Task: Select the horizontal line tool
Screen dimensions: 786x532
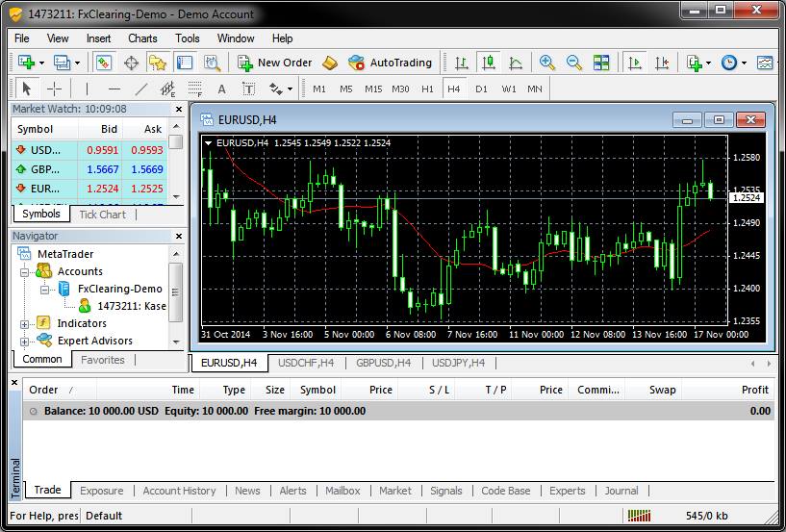Action: [x=114, y=89]
